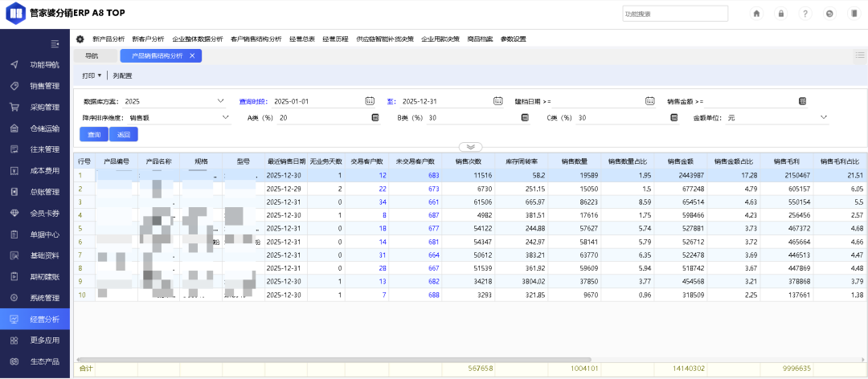The width and height of the screenshot is (868, 379).
Task: Click the 交易客户数 value 12 link
Action: (382, 175)
